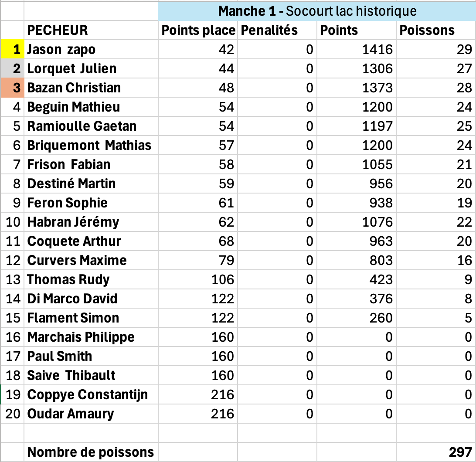Select the Habran Jérémy name cell

point(73,222)
